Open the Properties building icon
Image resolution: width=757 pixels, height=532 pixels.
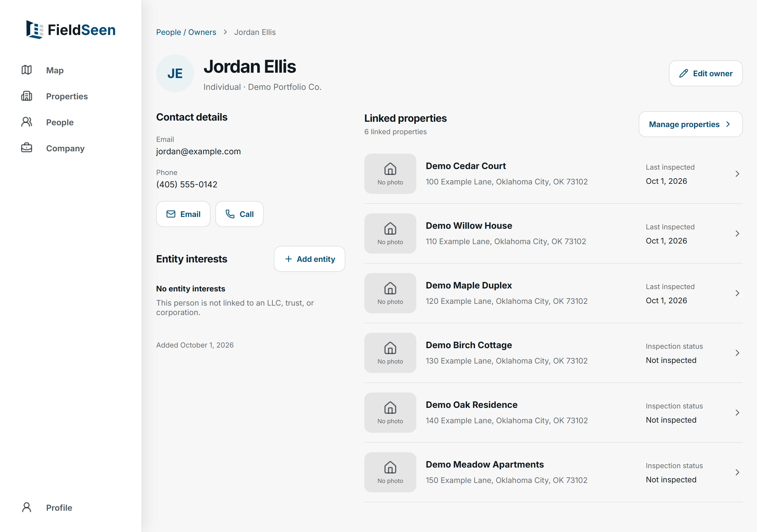tap(27, 96)
